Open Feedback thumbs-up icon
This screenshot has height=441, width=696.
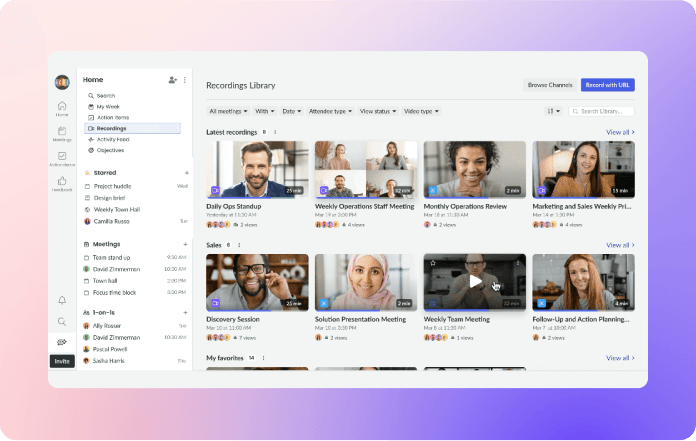[x=62, y=182]
